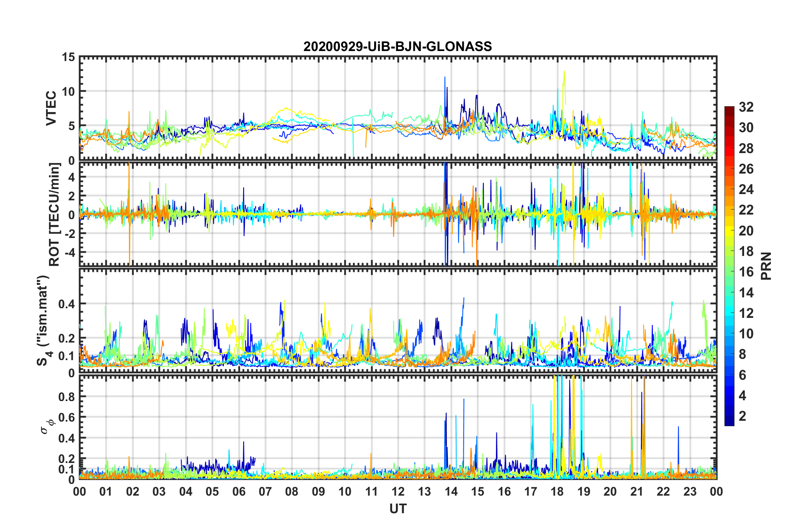
Task: Select colorbar tick label 16
Action: tap(746, 272)
